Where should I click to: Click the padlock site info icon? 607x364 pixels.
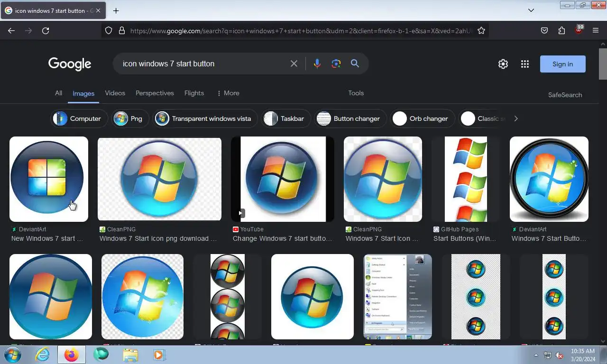click(121, 30)
